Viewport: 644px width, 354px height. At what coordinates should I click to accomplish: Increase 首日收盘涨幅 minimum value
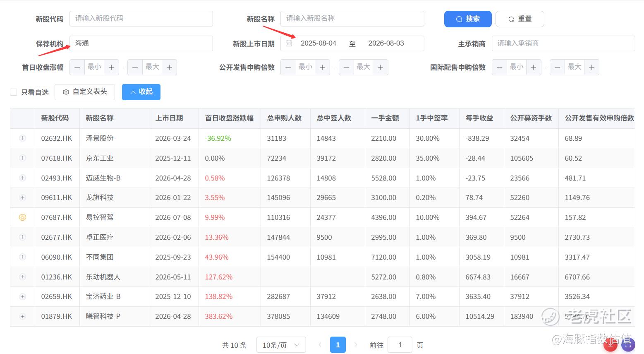tap(111, 67)
